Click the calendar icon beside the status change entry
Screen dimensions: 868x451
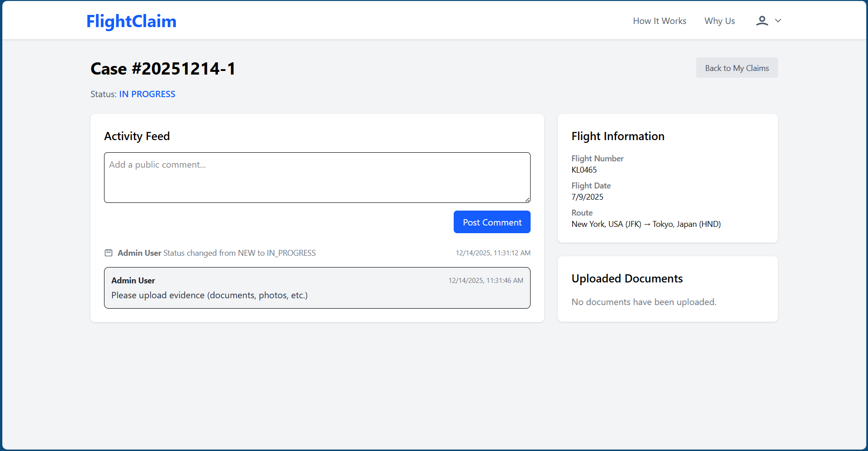pos(109,253)
